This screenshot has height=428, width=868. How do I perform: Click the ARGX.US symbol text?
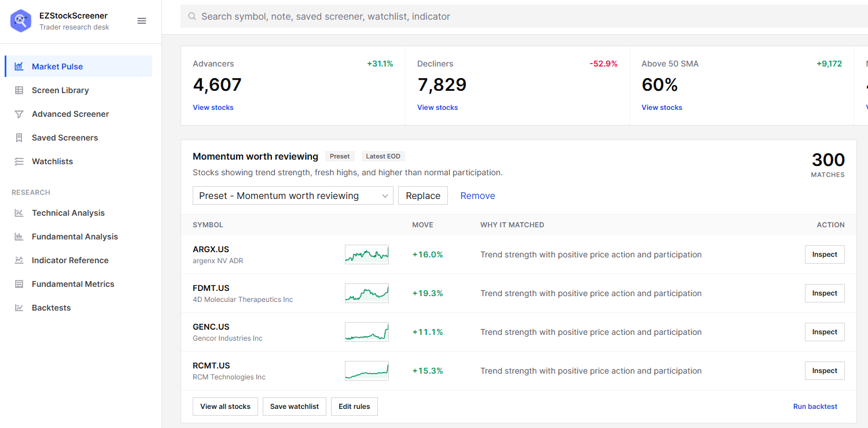point(211,249)
